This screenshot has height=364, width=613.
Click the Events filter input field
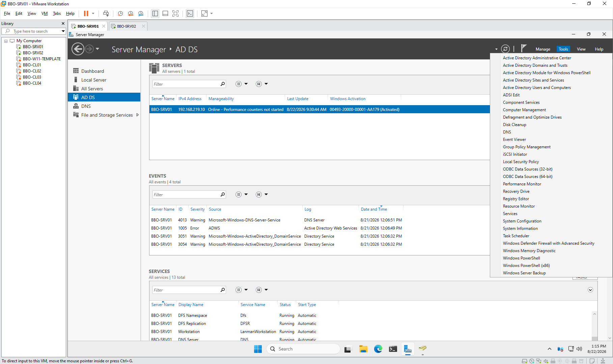coord(186,194)
